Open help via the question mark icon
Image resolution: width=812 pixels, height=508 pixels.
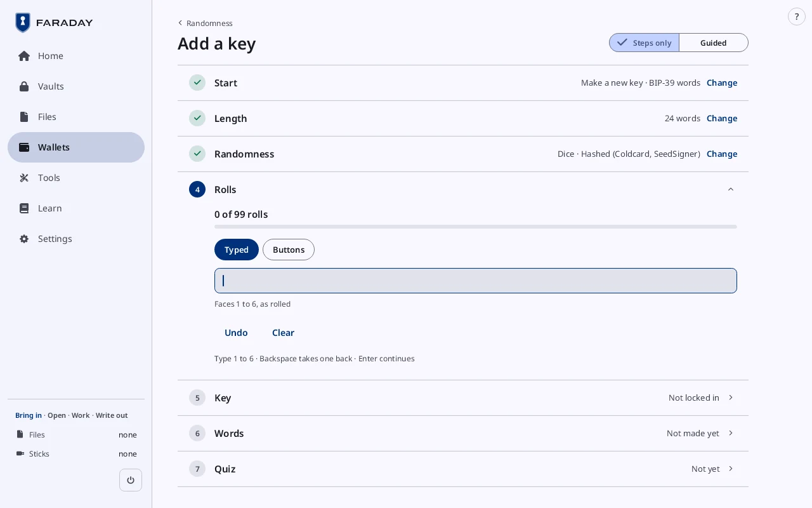click(797, 17)
